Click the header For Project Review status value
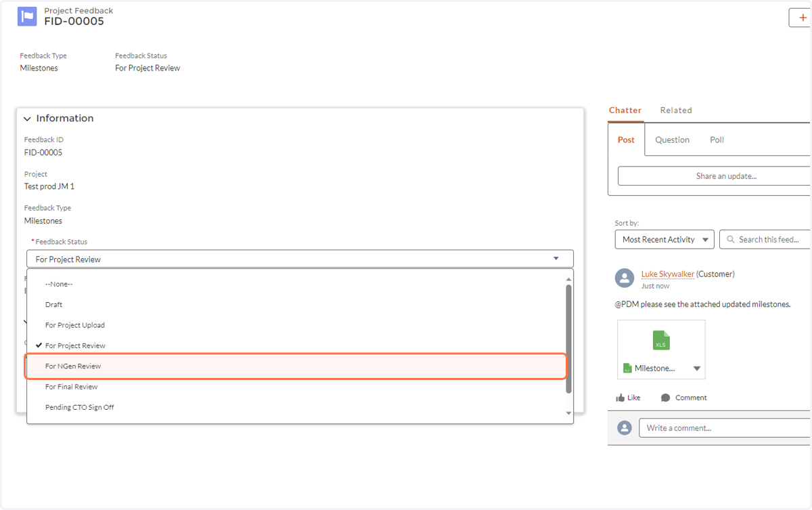Viewport: 812px width, 510px height. (148, 68)
